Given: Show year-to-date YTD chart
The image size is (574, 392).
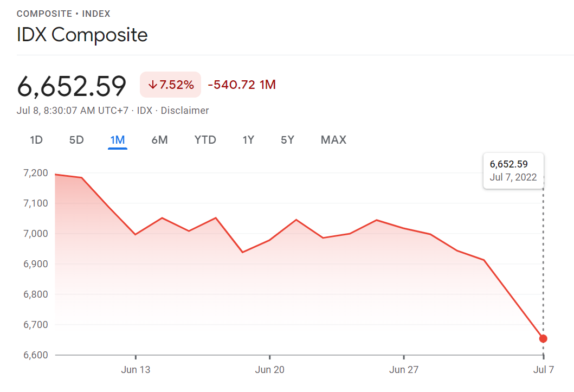Looking at the screenshot, I should click(205, 140).
